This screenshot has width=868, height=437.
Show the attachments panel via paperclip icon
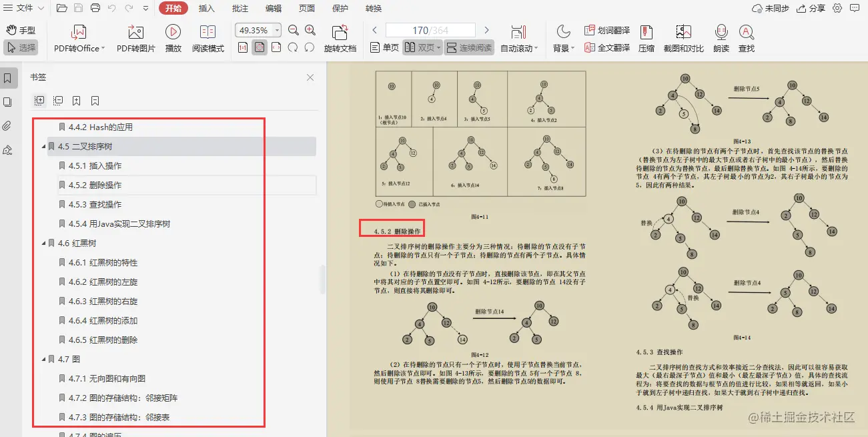point(7,125)
